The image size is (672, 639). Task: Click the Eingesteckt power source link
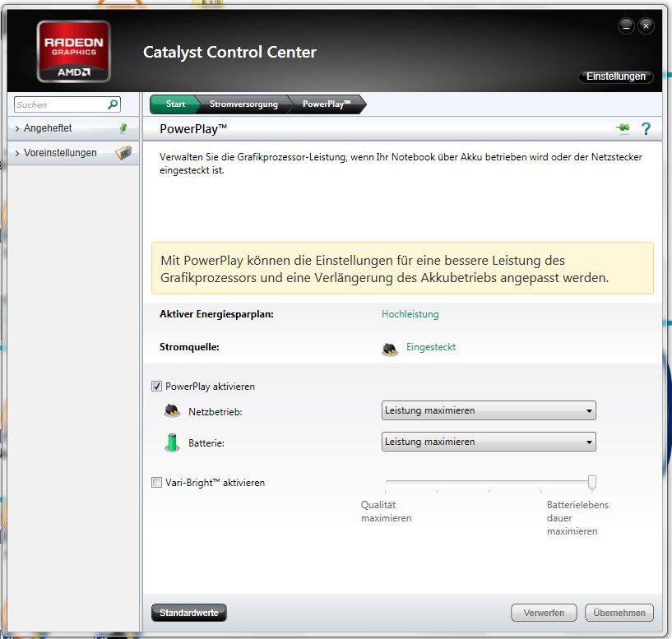tap(431, 347)
